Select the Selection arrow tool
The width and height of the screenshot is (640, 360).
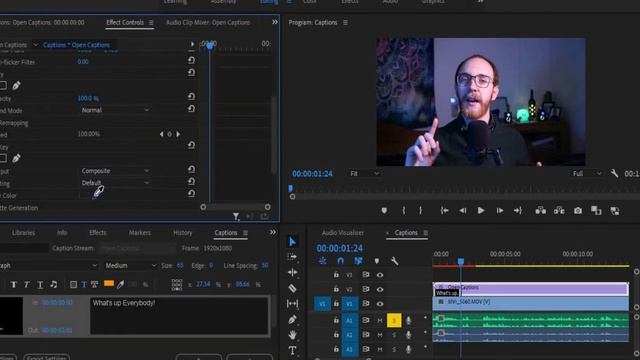click(292, 242)
